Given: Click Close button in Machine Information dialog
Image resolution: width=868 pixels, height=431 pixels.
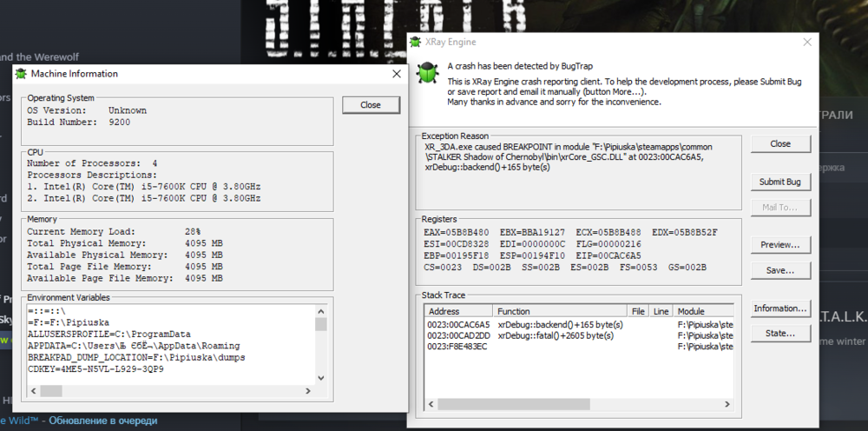Looking at the screenshot, I should [371, 104].
